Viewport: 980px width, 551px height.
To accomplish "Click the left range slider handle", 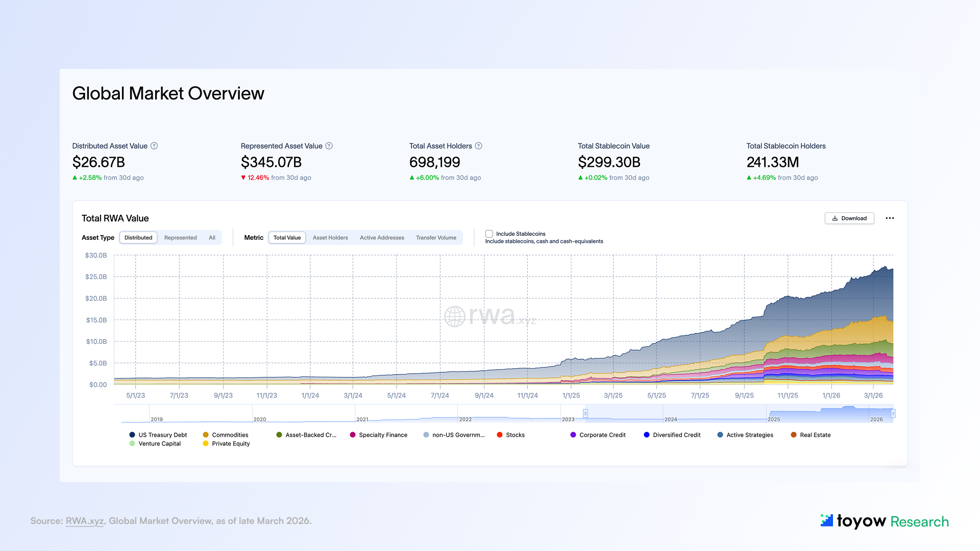I will (x=585, y=413).
